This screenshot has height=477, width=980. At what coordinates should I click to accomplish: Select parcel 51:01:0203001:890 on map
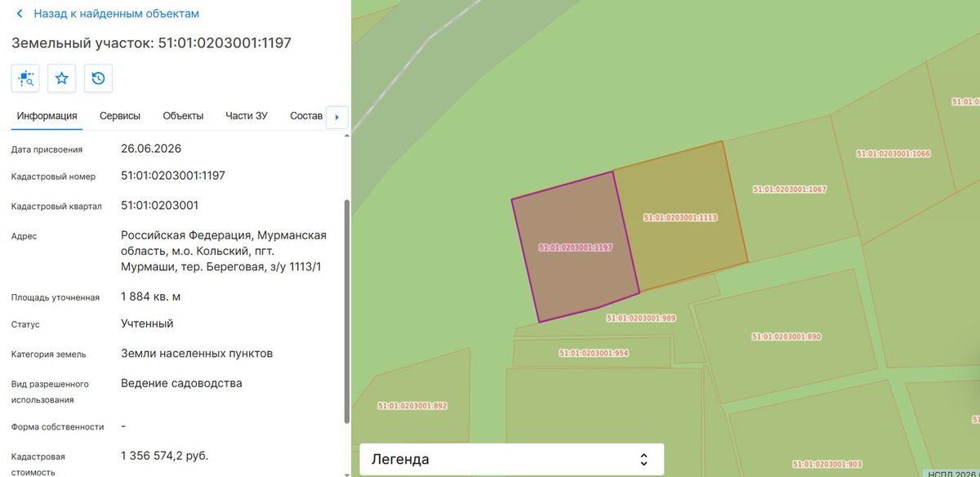[786, 336]
